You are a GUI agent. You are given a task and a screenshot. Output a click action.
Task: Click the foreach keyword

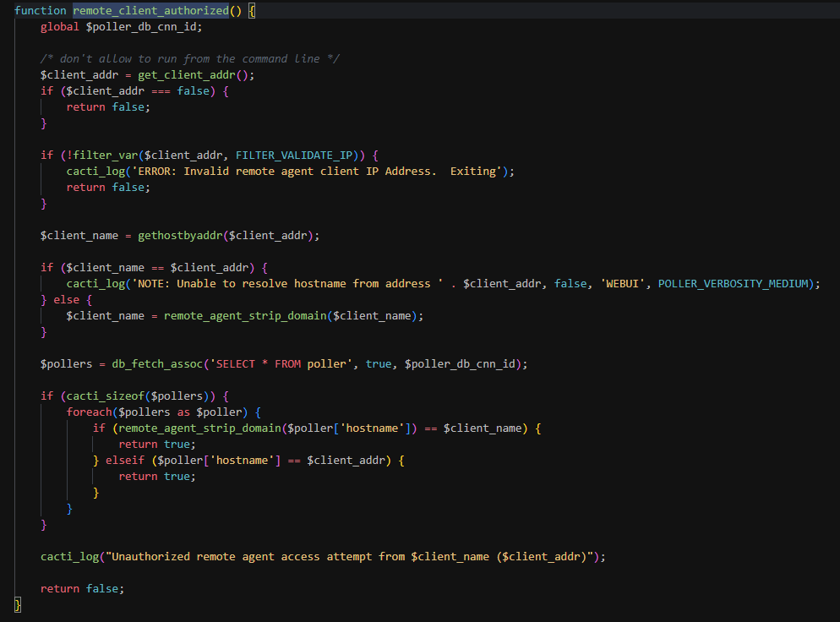click(89, 412)
